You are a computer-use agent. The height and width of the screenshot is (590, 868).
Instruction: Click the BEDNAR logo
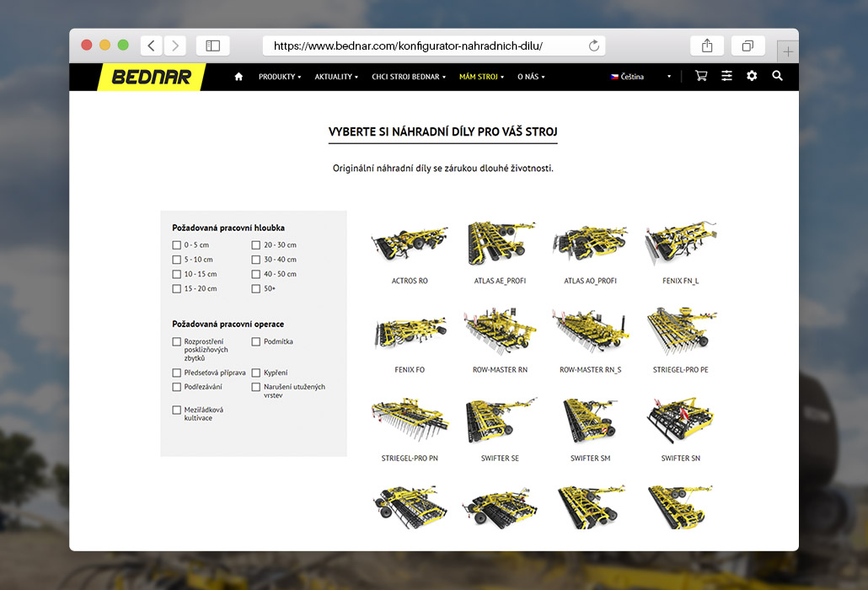click(151, 77)
